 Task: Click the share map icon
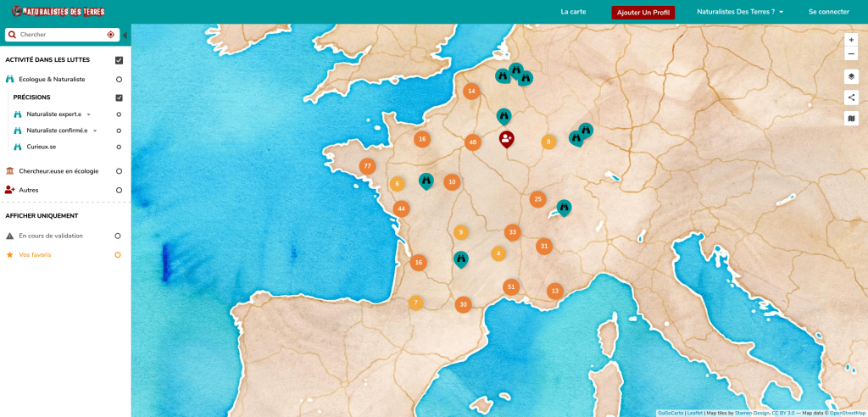[851, 97]
